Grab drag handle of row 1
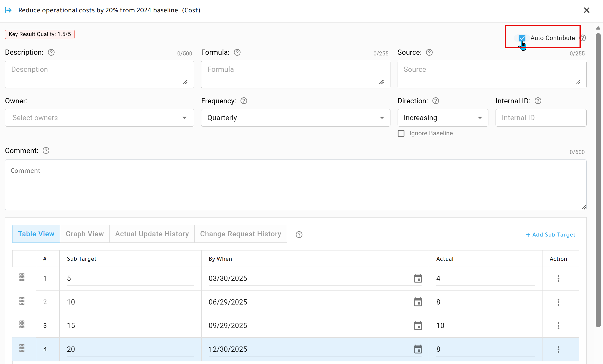 pyautogui.click(x=22, y=278)
